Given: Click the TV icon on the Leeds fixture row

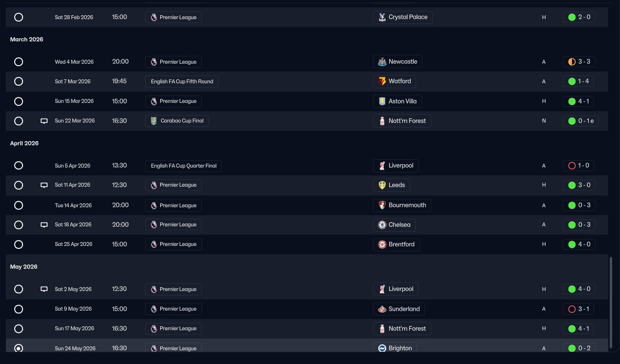Looking at the screenshot, I should [44, 185].
